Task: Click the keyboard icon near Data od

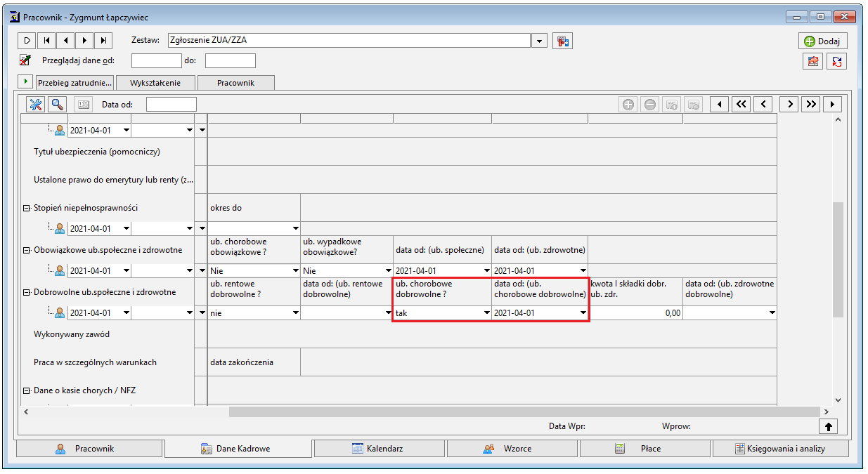Action: 83,104
